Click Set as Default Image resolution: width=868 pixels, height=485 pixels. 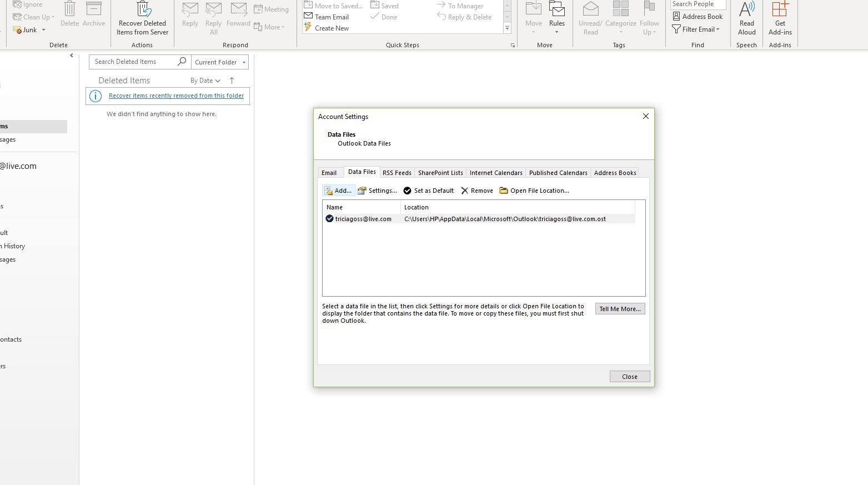pyautogui.click(x=429, y=191)
